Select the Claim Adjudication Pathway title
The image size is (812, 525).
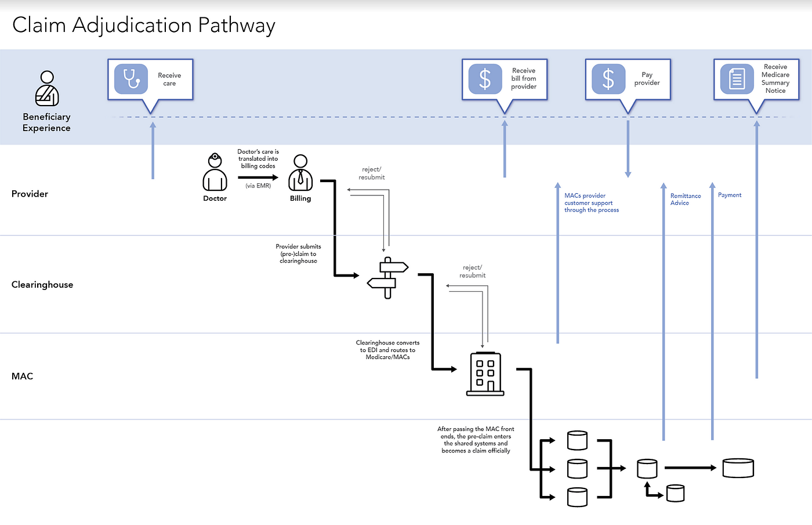(x=144, y=25)
